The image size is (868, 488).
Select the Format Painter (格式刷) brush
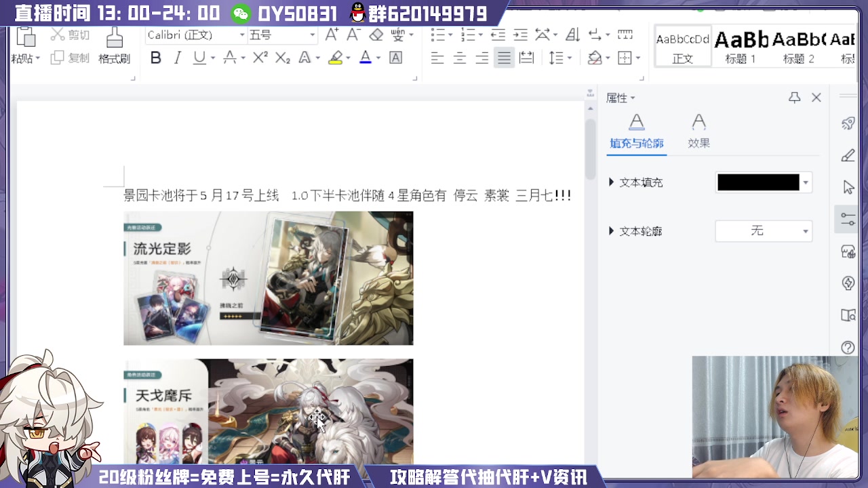pos(114,46)
